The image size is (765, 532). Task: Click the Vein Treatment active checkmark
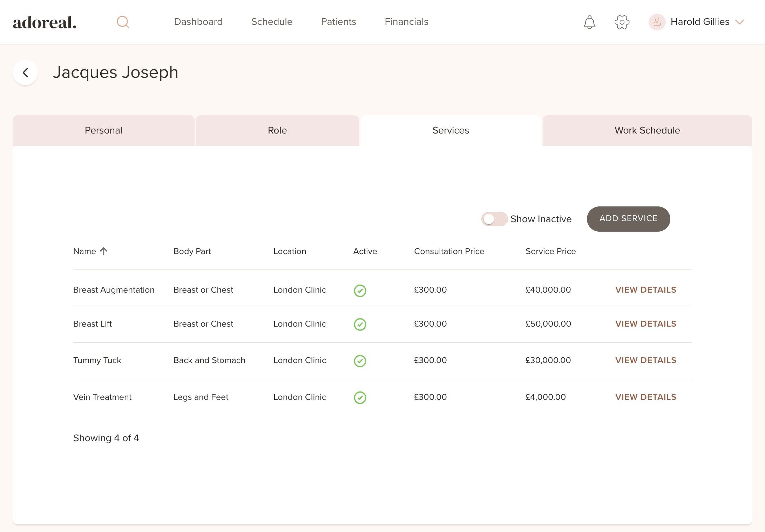[360, 397]
